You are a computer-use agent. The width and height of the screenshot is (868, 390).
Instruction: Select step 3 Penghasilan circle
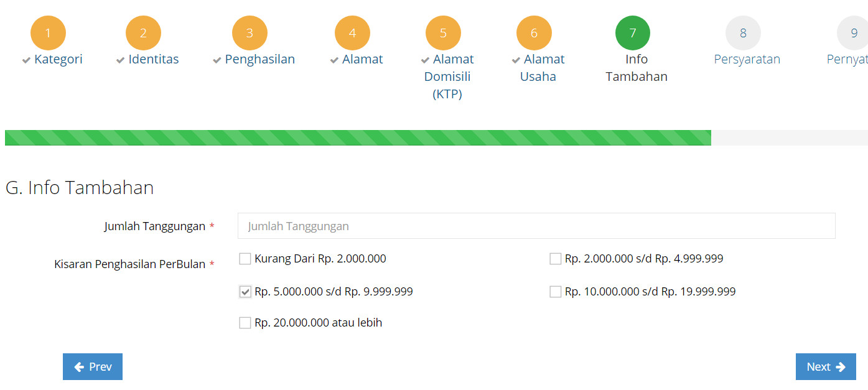click(x=250, y=33)
